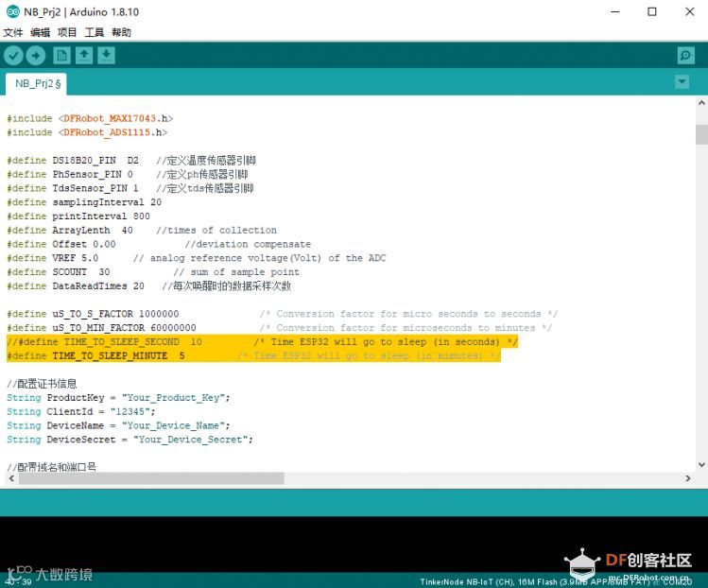Click the //times of collection comment
Viewport: 708px width, 588px height.
point(216,231)
